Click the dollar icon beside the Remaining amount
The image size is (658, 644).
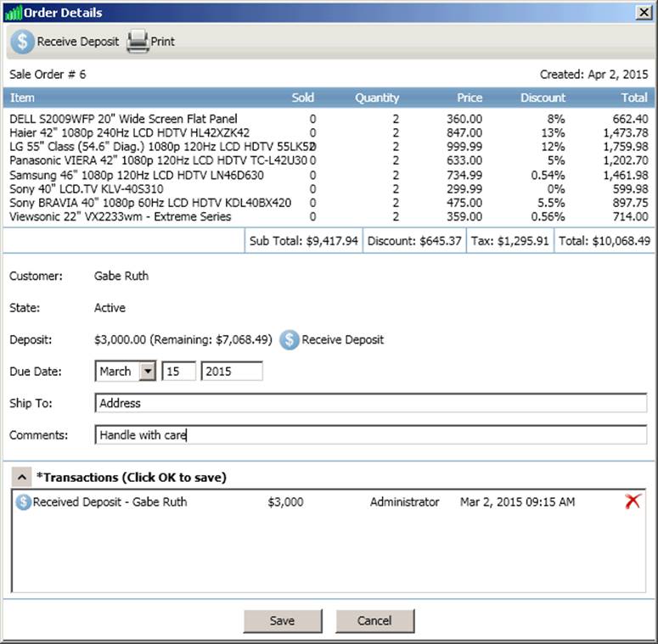click(290, 339)
